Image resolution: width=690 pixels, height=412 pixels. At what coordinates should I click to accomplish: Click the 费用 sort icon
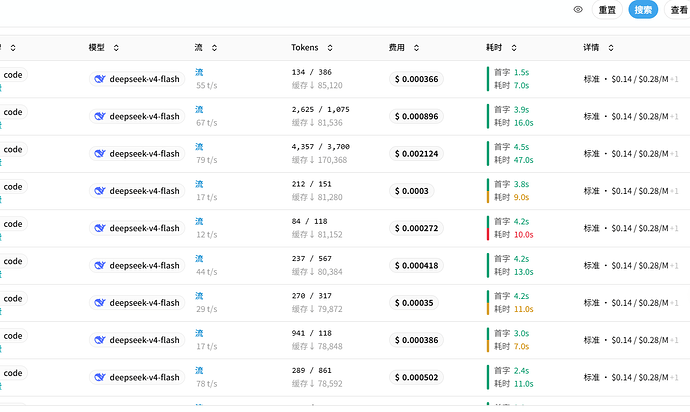point(416,48)
